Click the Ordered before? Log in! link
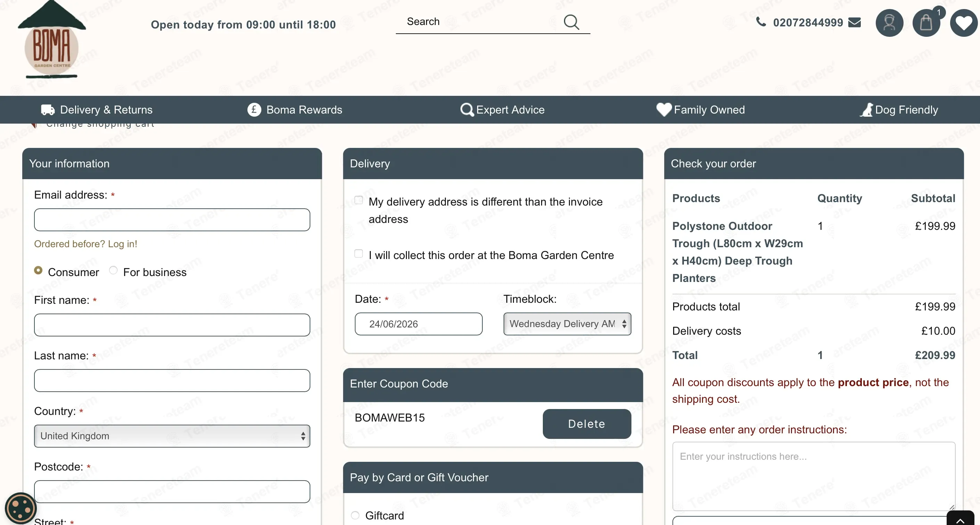 (85, 244)
